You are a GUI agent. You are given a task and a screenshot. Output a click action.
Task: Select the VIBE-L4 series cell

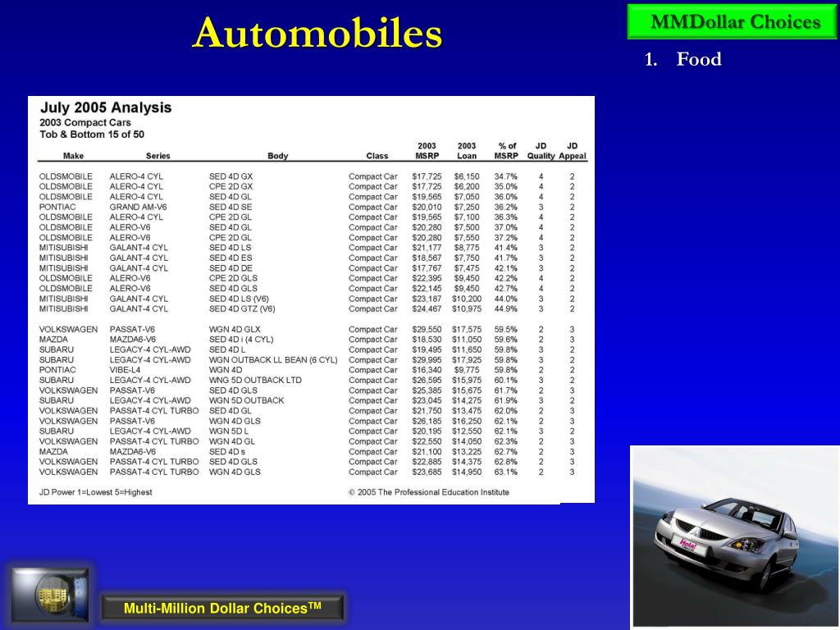(x=125, y=370)
